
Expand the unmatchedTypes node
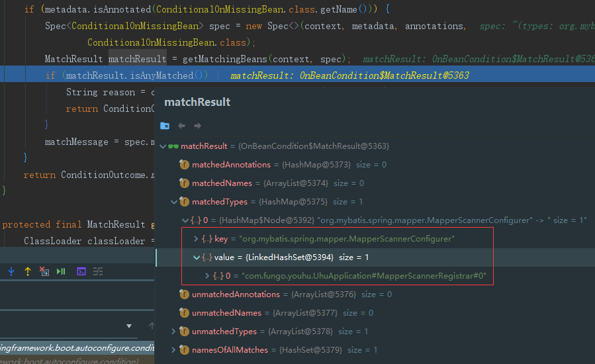pyautogui.click(x=173, y=332)
